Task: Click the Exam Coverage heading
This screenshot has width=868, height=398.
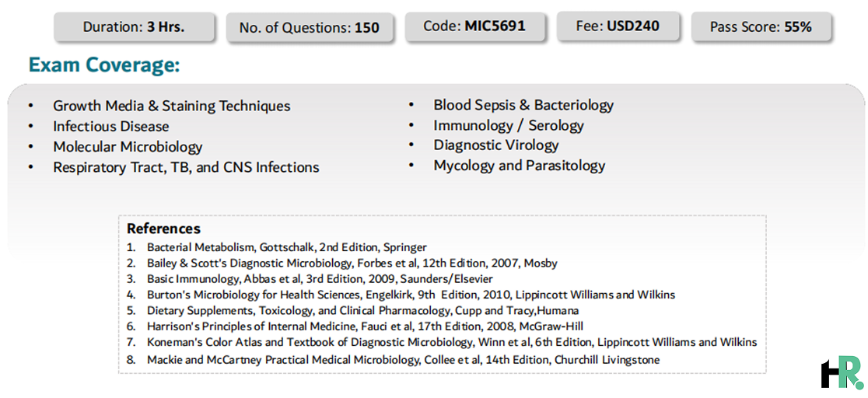Action: 104,65
